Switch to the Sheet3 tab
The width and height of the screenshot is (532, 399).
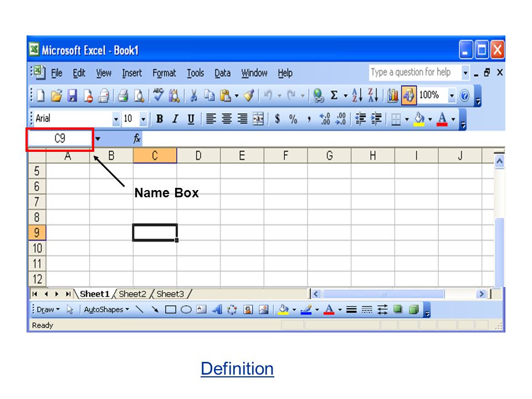click(x=170, y=294)
